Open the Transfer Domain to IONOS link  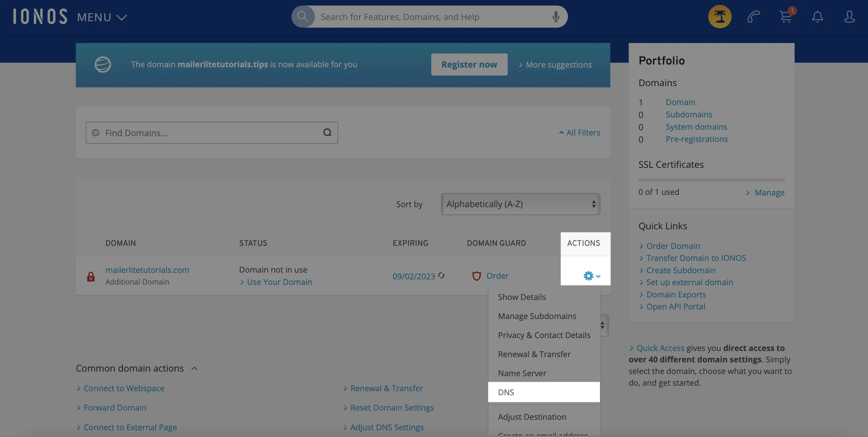(696, 258)
